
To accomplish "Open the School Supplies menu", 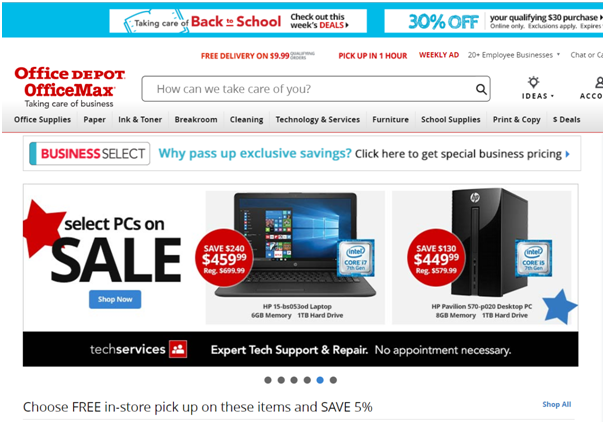I will pyautogui.click(x=451, y=119).
